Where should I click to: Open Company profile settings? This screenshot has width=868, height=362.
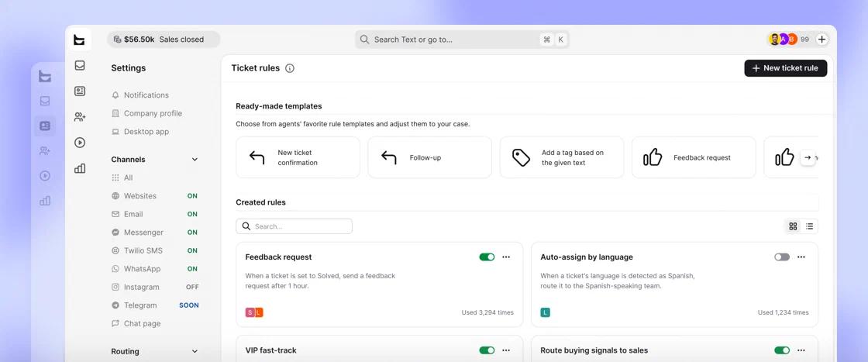tap(146, 113)
